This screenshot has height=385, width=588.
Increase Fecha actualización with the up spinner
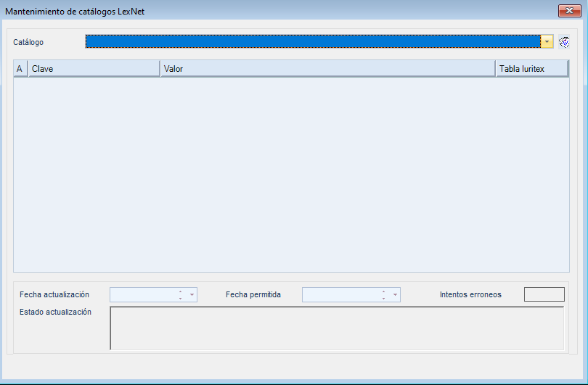pyautogui.click(x=180, y=291)
